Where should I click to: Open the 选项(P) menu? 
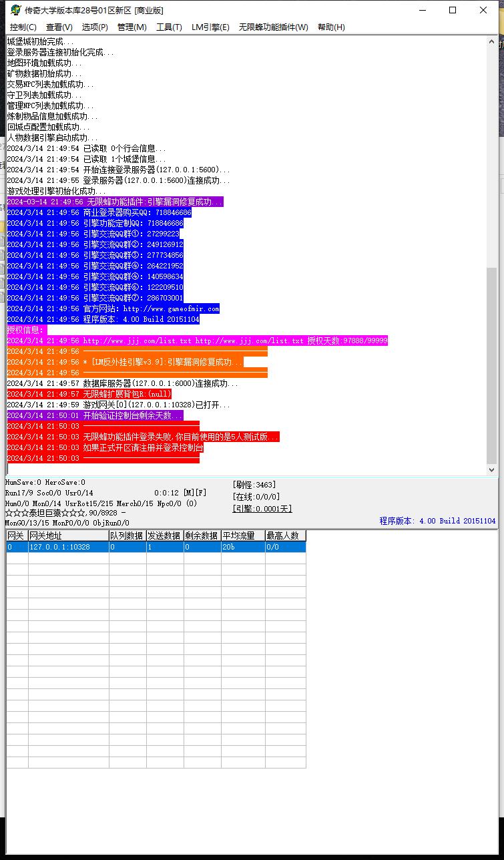pyautogui.click(x=95, y=27)
